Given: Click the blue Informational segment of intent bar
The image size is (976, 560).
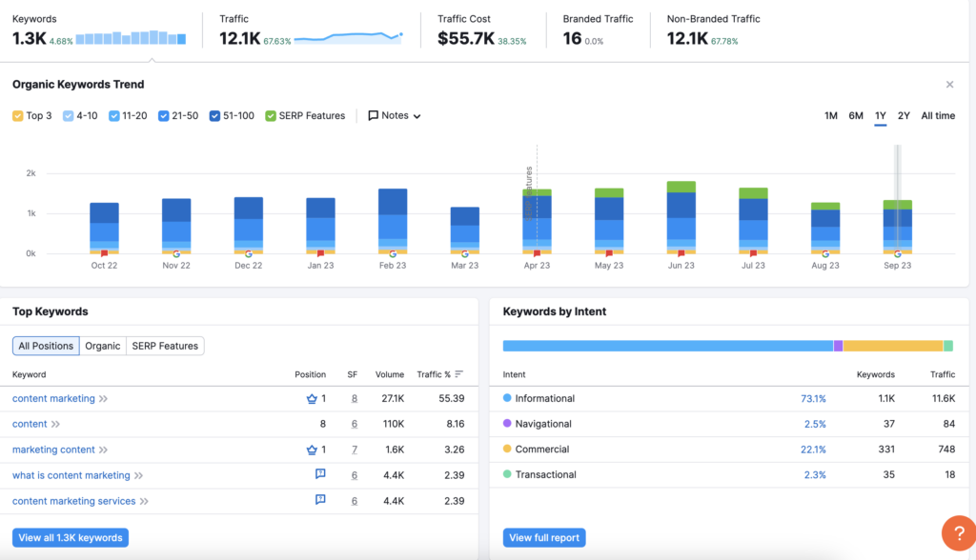Looking at the screenshot, I should point(668,346).
